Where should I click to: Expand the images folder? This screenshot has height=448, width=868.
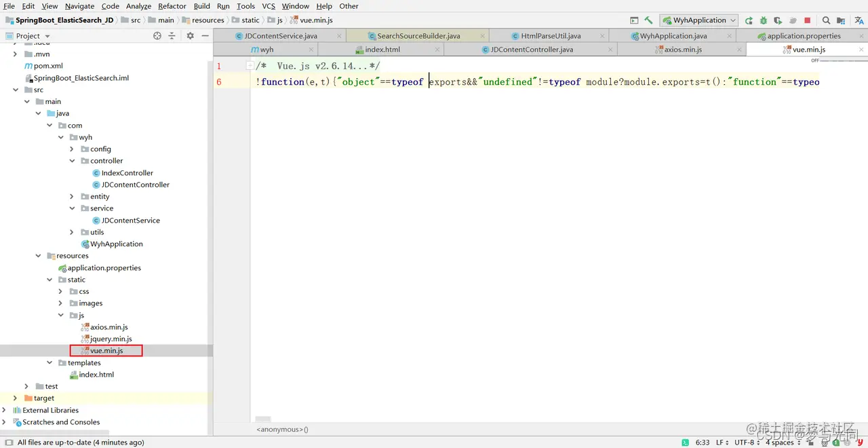click(60, 303)
